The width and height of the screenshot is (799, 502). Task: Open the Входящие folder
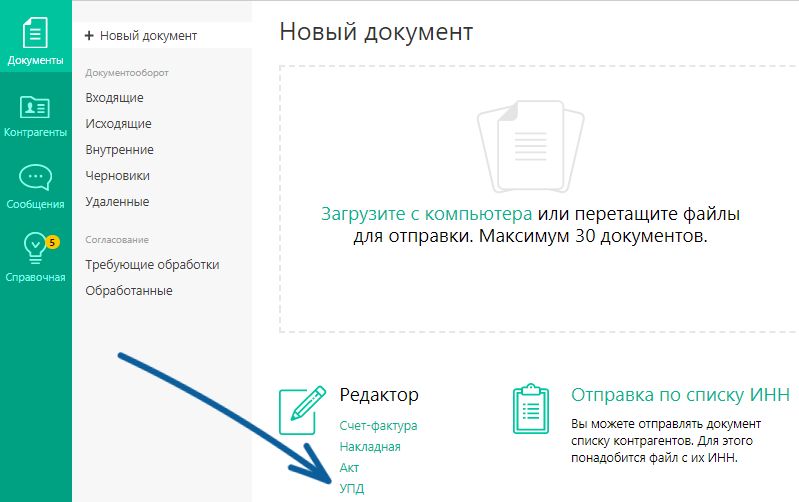[114, 97]
